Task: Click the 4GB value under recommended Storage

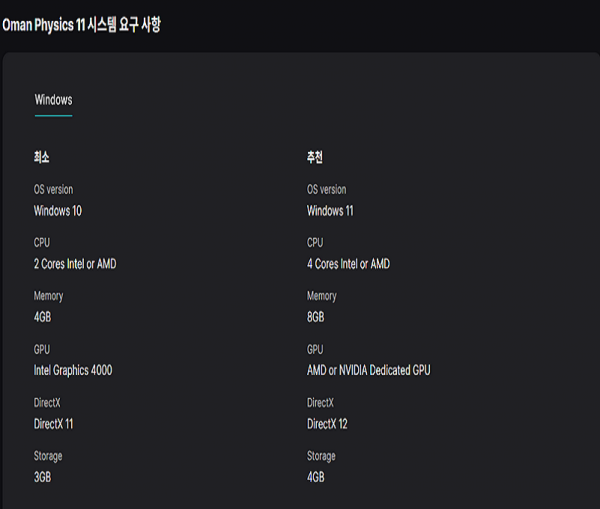Action: (x=316, y=477)
